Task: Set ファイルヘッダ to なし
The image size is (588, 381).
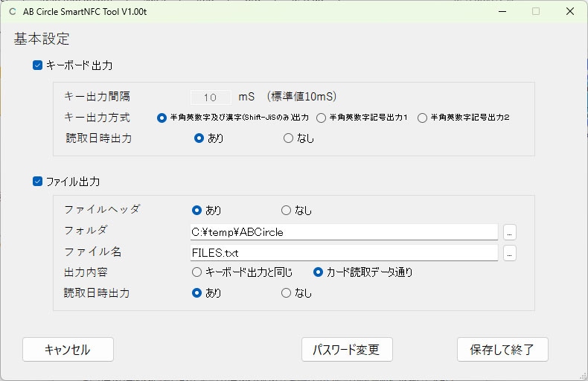Action: click(287, 211)
